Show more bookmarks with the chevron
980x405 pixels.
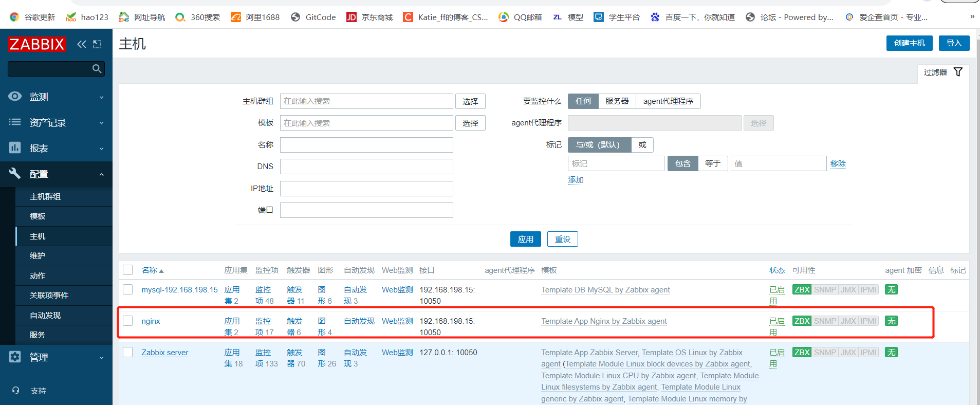(x=972, y=16)
